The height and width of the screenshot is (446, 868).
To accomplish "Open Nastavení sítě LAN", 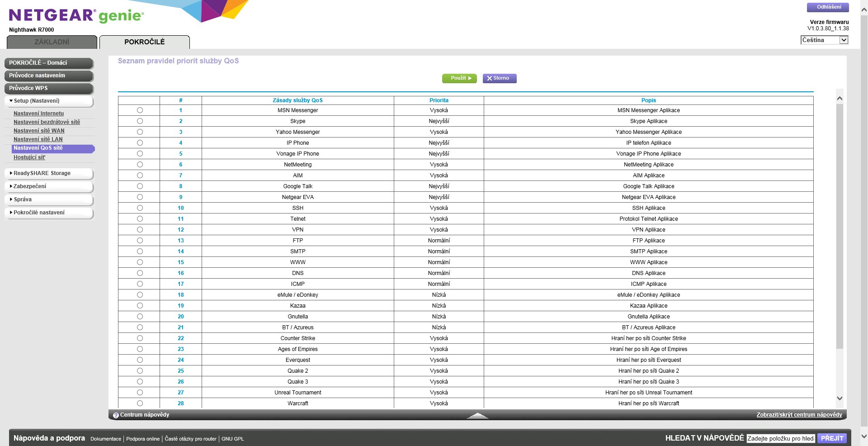I will [38, 139].
